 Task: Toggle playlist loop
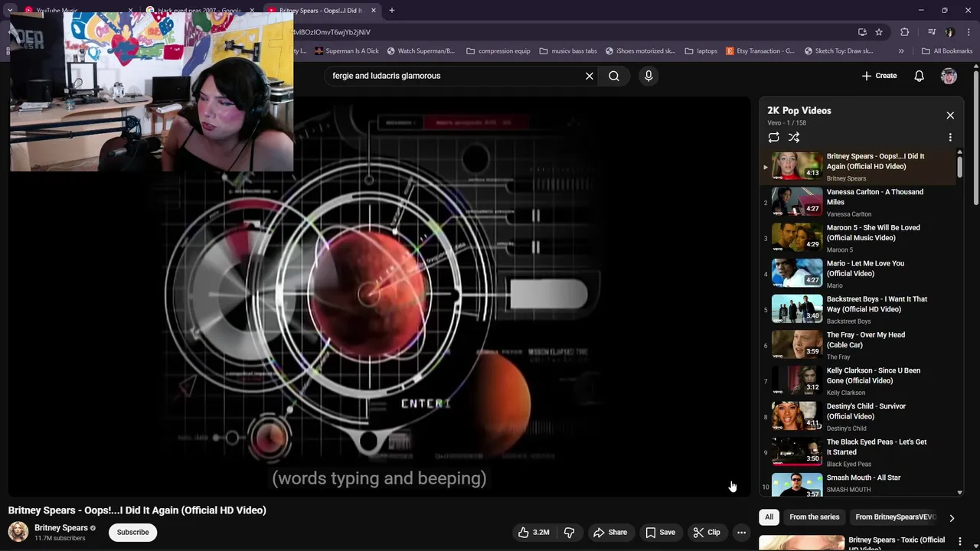click(774, 138)
